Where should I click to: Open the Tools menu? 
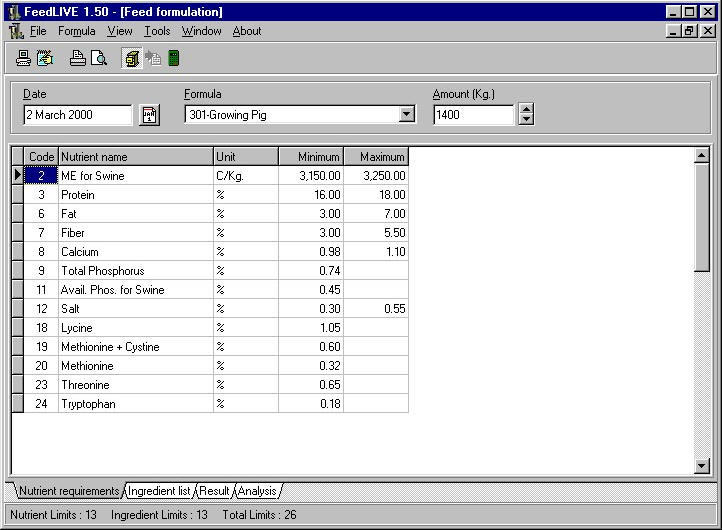pyautogui.click(x=157, y=31)
